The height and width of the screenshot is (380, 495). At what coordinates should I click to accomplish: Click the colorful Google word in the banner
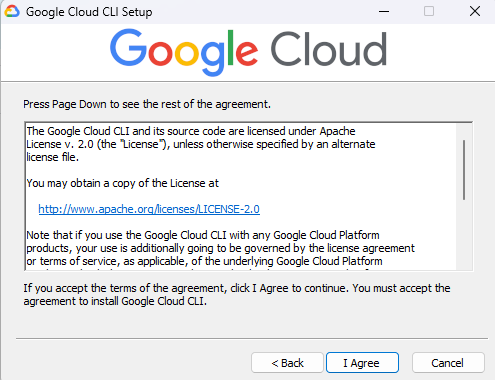184,51
